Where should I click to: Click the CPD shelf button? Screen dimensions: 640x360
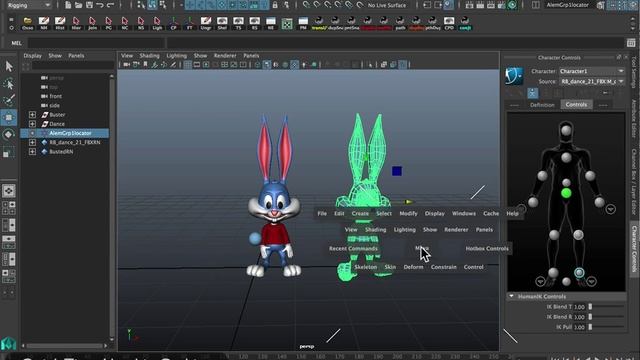point(449,23)
